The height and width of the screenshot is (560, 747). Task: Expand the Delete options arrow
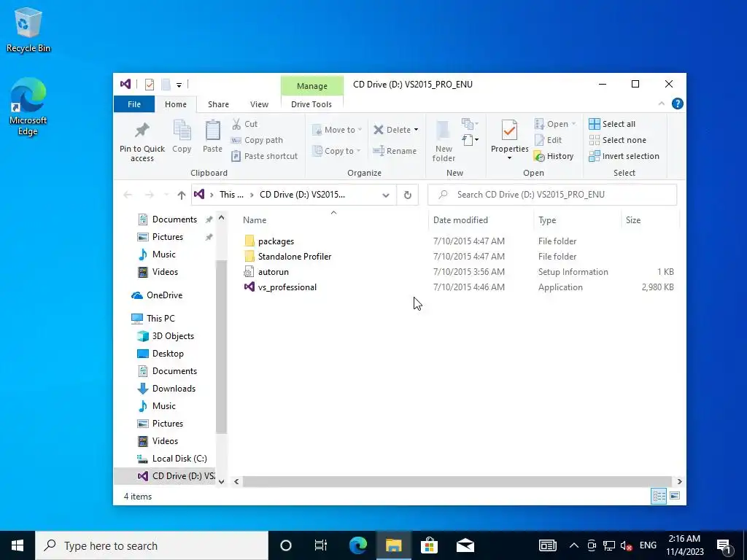point(417,130)
